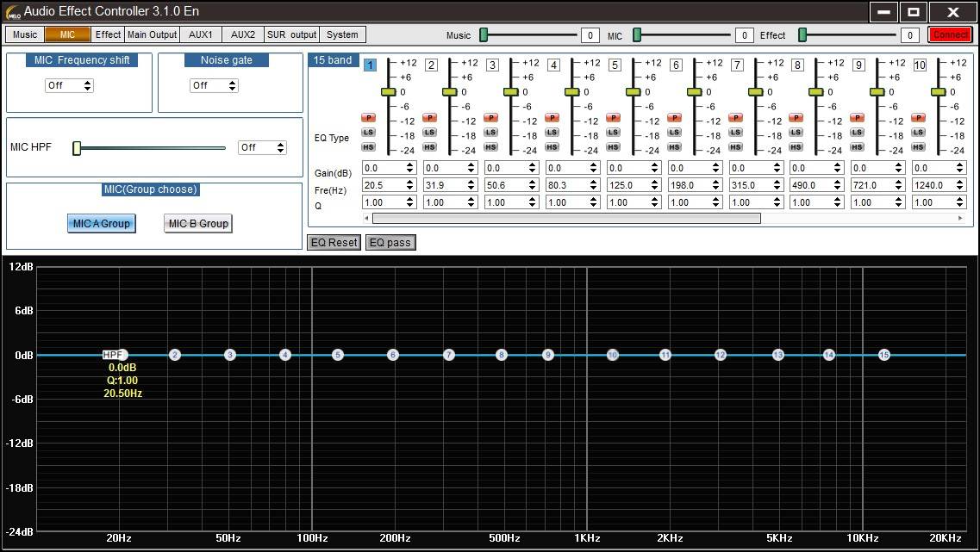980x552 pixels.
Task: Pick high-shelf HS for band 10
Action: (x=918, y=147)
